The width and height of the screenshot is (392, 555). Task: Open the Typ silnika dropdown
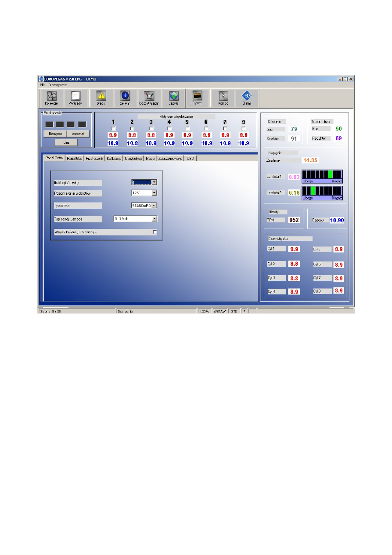(154, 206)
